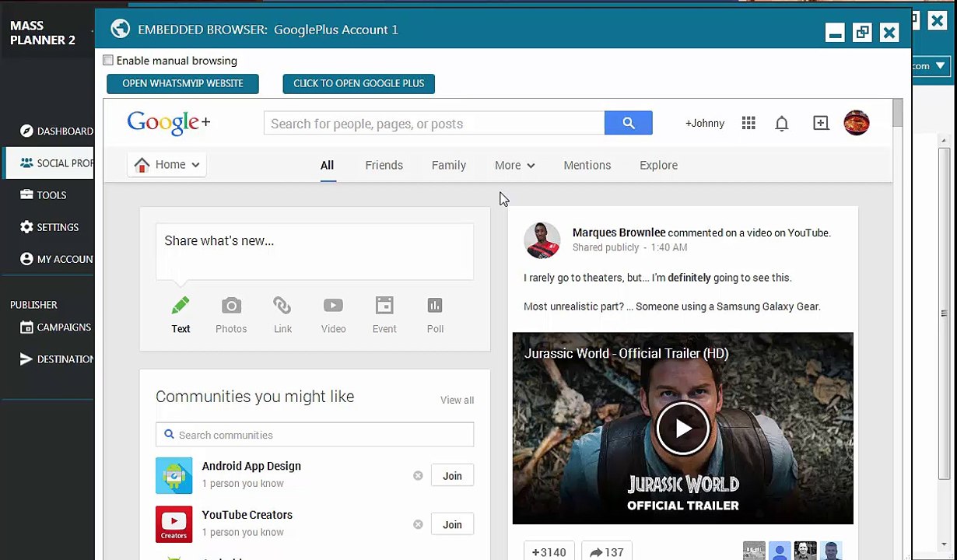This screenshot has height=560, width=957.
Task: Open My Account in sidebar
Action: (57, 259)
